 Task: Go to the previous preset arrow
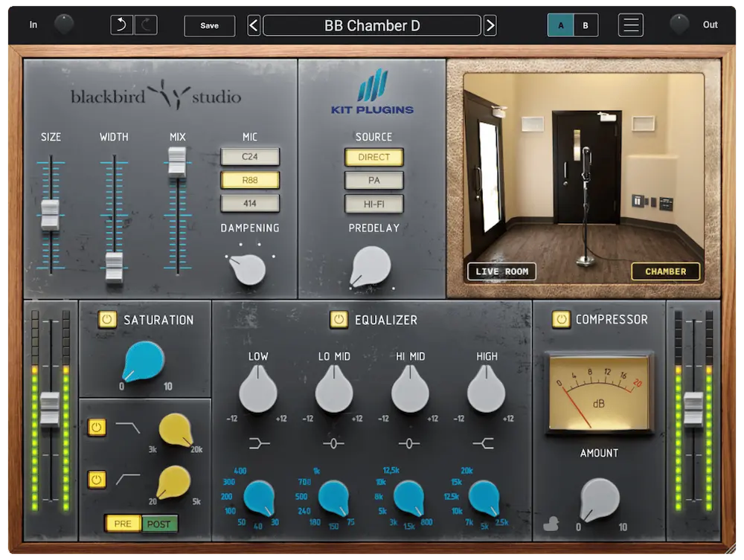(x=254, y=25)
